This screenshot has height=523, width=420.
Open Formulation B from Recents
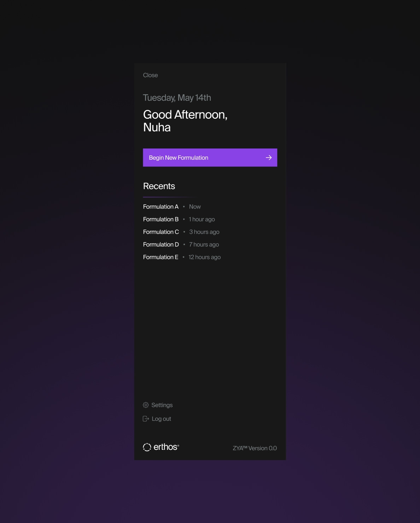point(161,219)
